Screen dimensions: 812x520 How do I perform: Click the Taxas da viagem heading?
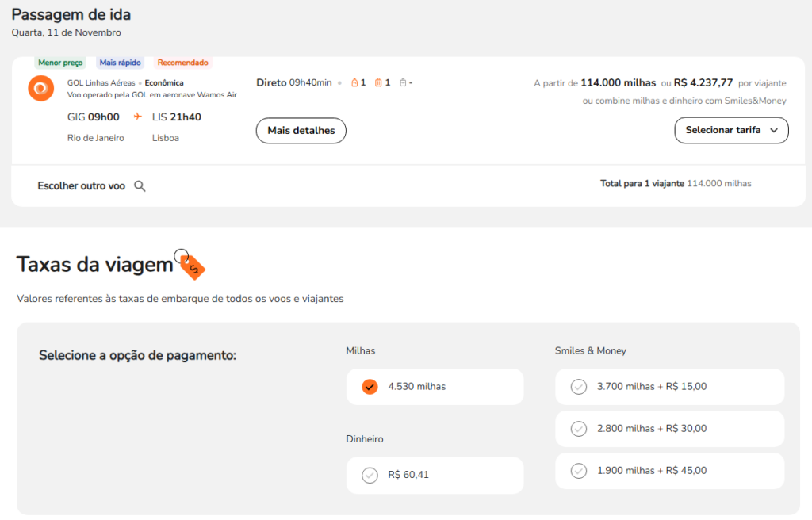tap(94, 265)
